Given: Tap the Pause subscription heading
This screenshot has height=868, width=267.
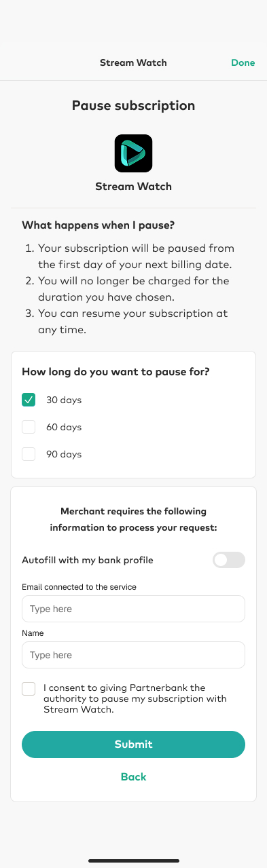Looking at the screenshot, I should tap(133, 106).
